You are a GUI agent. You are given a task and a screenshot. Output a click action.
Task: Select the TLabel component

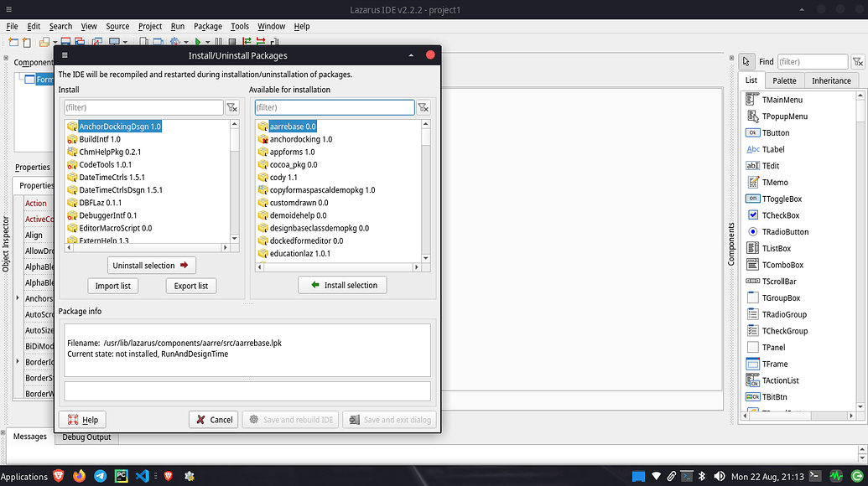(781, 148)
